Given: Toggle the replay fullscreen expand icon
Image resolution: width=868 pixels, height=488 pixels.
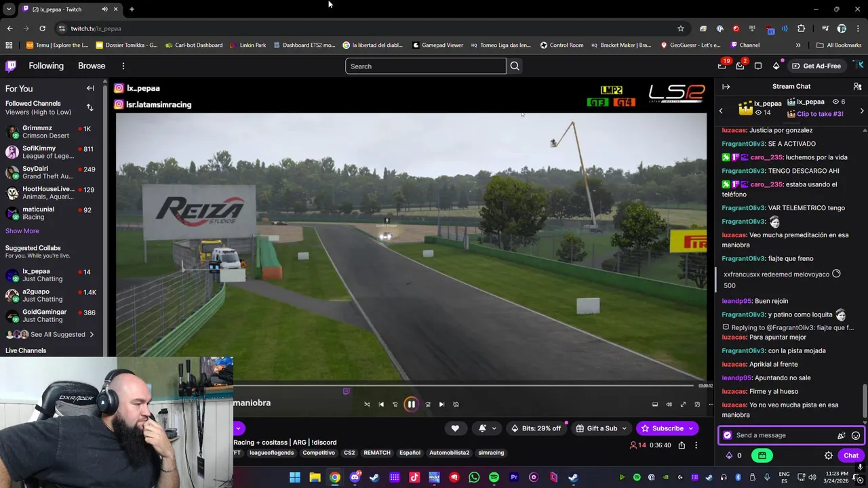Looking at the screenshot, I should pos(683,405).
